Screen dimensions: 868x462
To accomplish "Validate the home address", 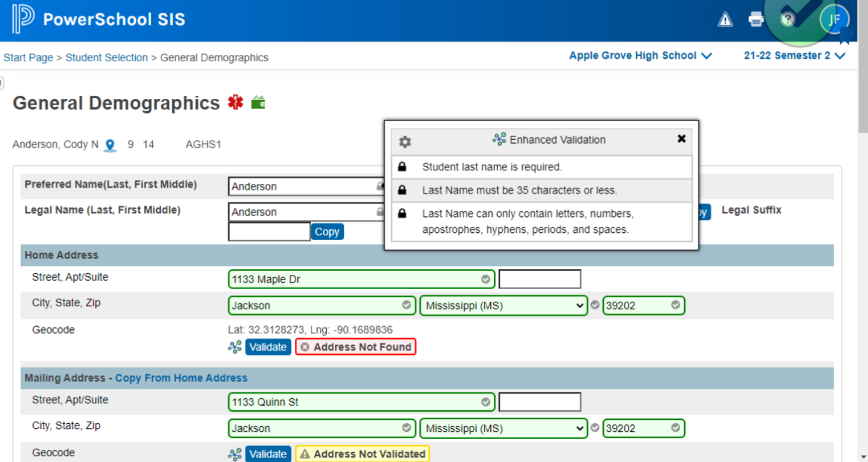I will (x=268, y=347).
